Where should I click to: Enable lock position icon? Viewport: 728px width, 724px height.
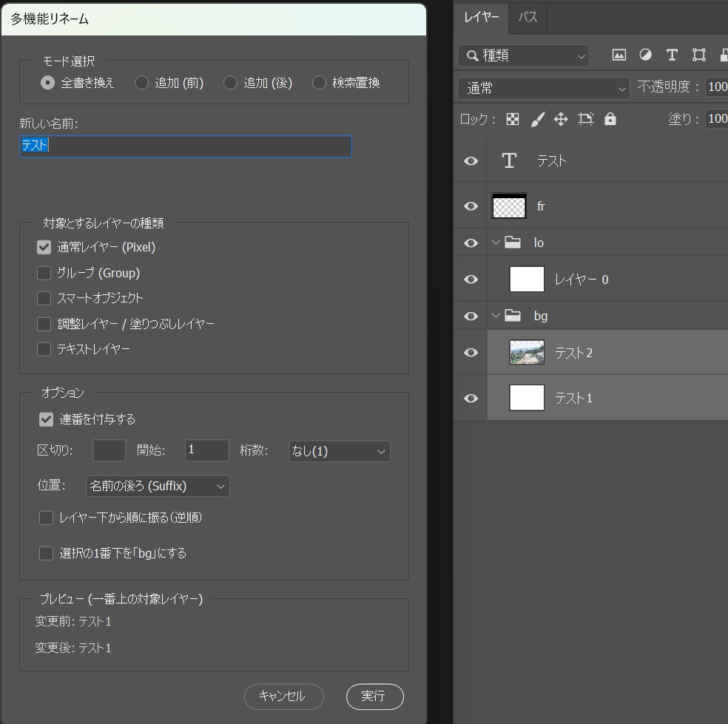(x=561, y=118)
